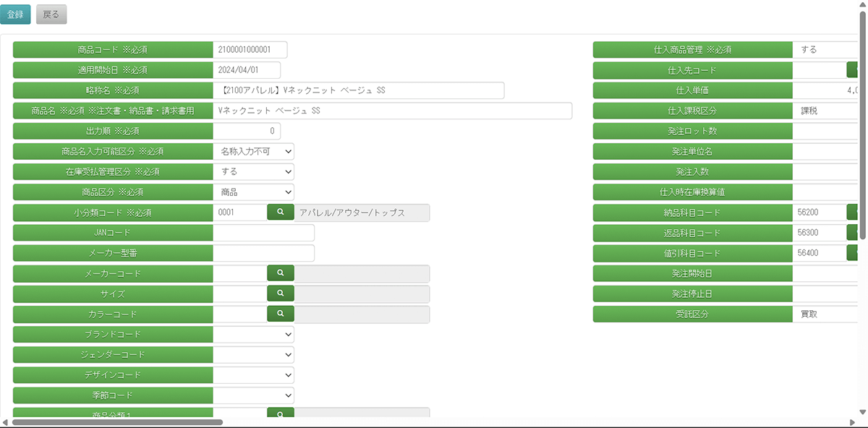The image size is (868, 428).
Task: Click the 商品コード input field
Action: click(250, 50)
